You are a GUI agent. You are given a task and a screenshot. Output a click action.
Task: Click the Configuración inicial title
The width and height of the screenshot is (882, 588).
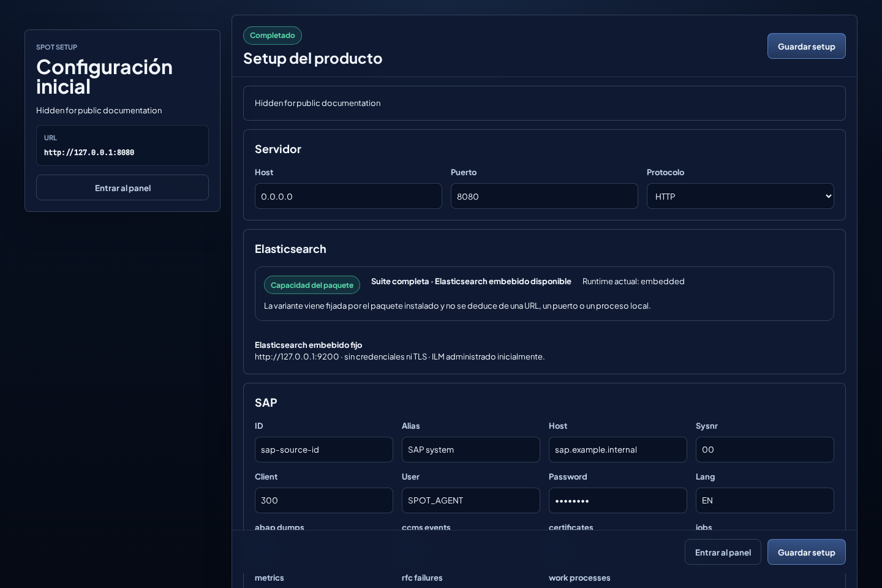click(x=104, y=77)
